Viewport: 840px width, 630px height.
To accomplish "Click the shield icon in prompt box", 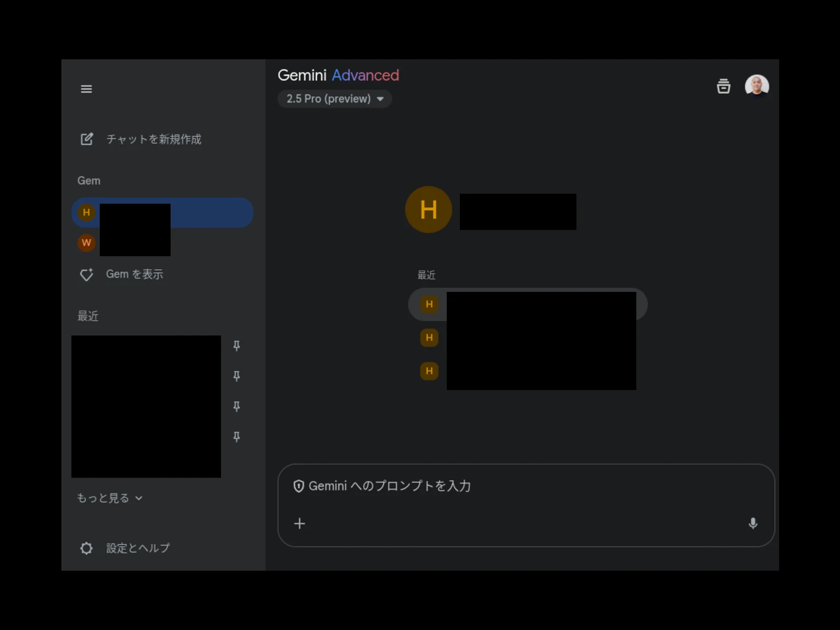I will pos(299,486).
